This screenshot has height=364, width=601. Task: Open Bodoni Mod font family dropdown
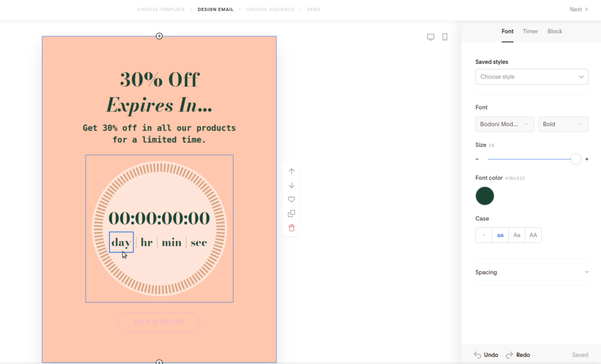coord(505,124)
